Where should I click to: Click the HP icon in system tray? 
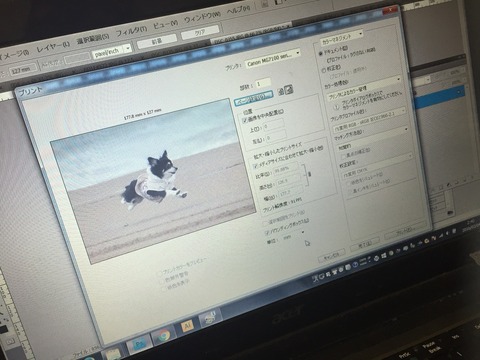tap(376, 257)
